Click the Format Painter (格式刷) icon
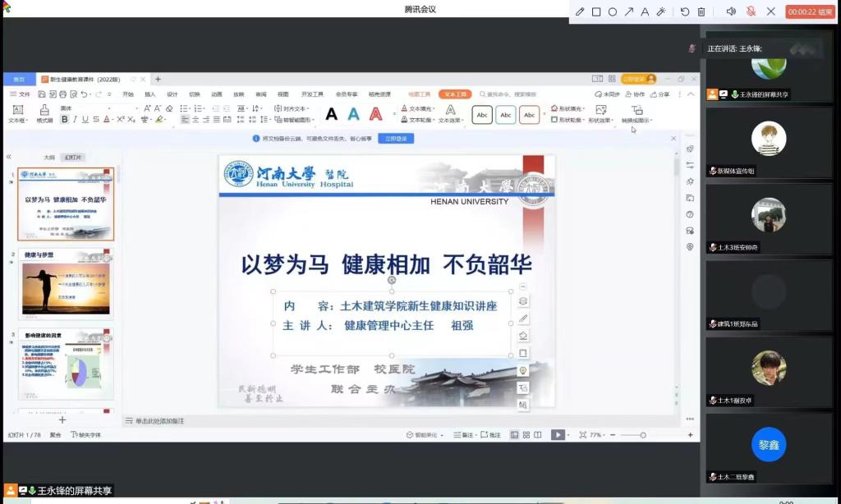Image resolution: width=841 pixels, height=504 pixels. [44, 113]
